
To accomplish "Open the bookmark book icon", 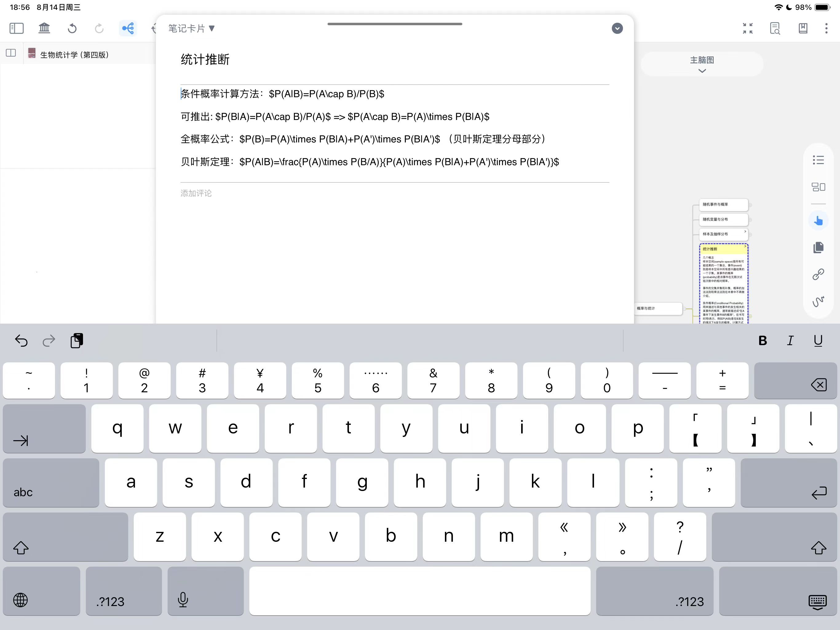I will tap(803, 28).
